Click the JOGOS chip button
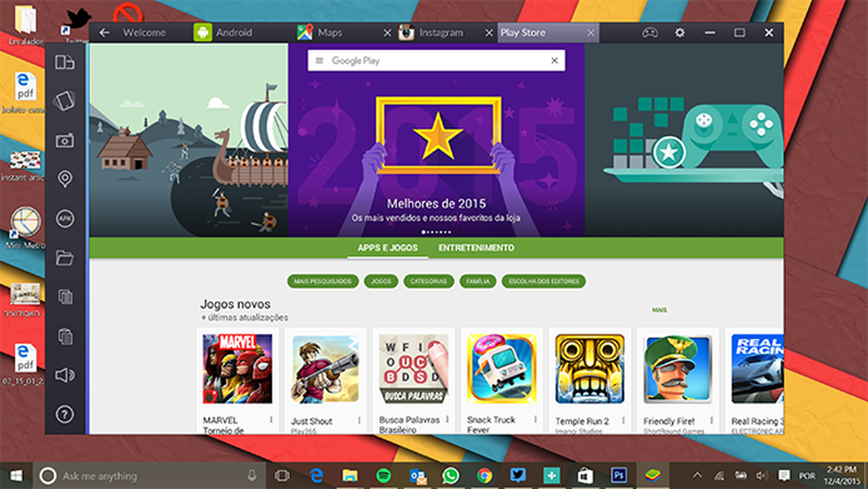 (x=381, y=282)
